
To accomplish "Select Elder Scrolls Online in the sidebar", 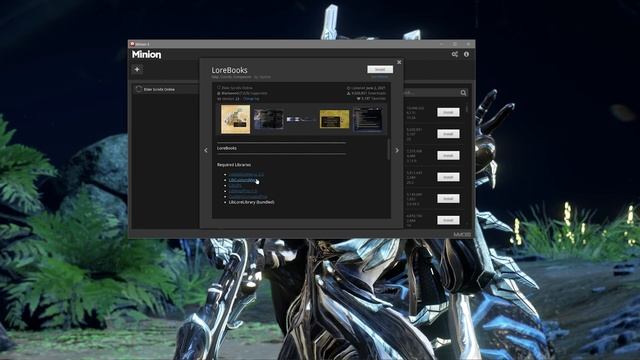I will [165, 89].
